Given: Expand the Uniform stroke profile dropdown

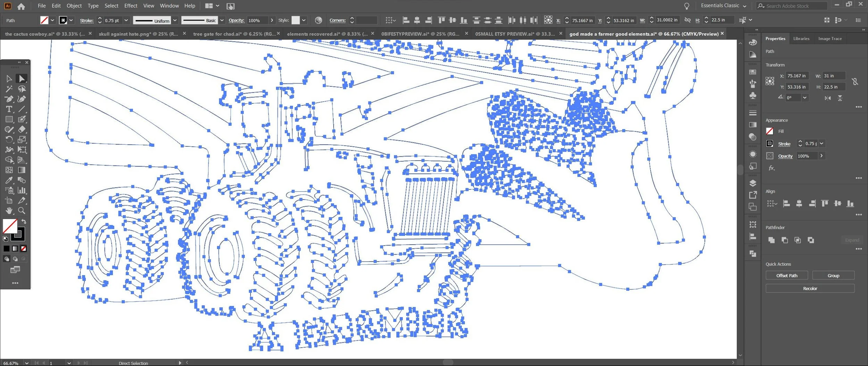Looking at the screenshot, I should click(x=175, y=20).
